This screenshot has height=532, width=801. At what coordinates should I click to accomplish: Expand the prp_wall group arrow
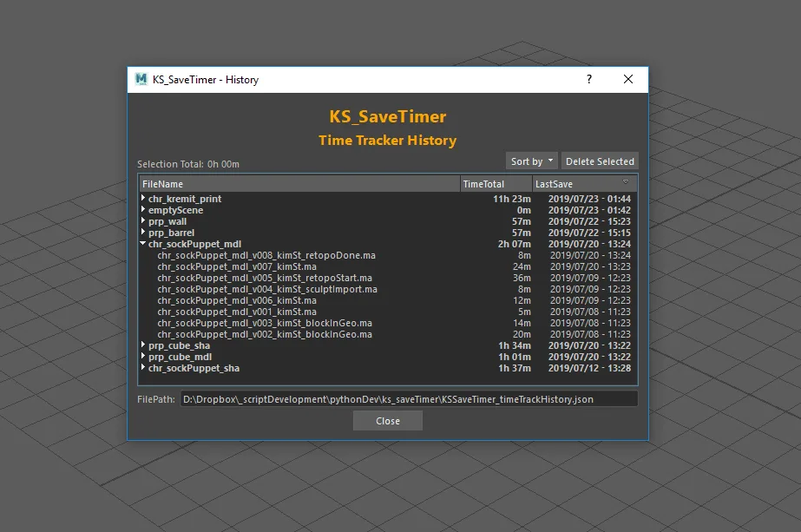click(143, 221)
